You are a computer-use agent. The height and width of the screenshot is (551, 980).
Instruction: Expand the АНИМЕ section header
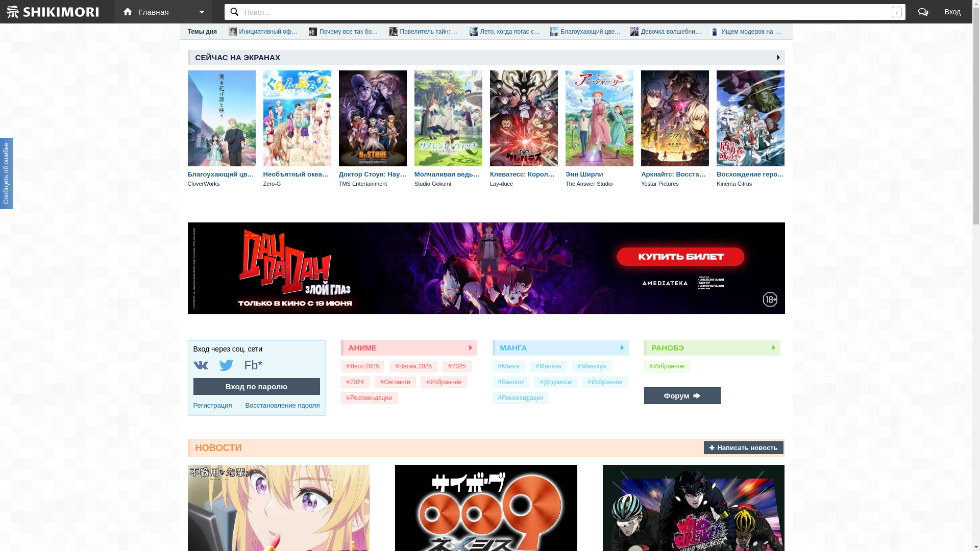point(409,348)
